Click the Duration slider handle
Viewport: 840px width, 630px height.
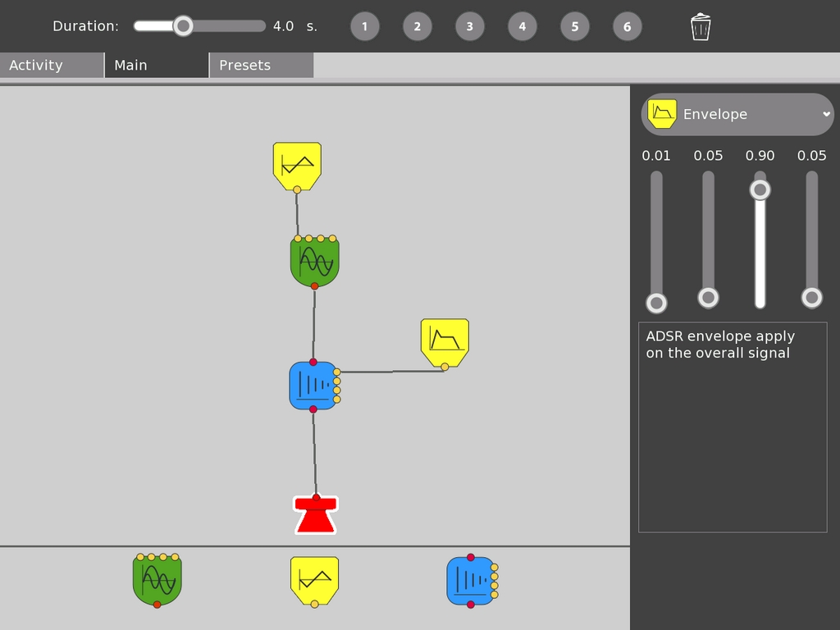coord(184,26)
